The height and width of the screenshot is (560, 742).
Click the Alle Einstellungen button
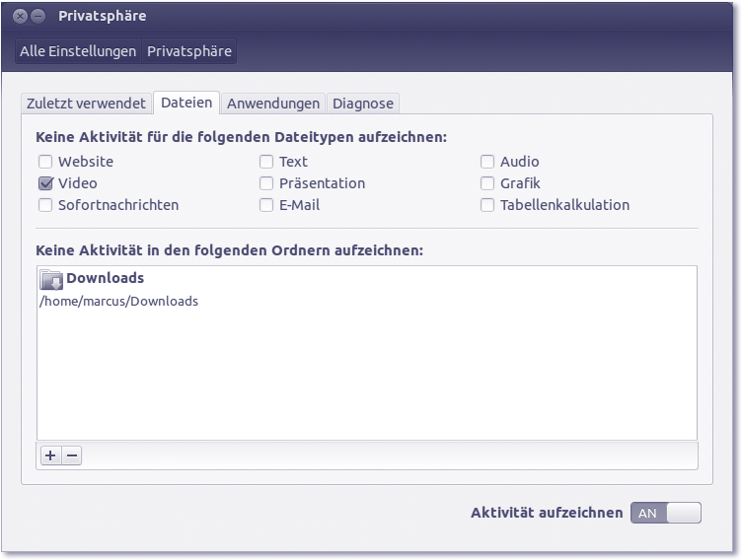(78, 51)
